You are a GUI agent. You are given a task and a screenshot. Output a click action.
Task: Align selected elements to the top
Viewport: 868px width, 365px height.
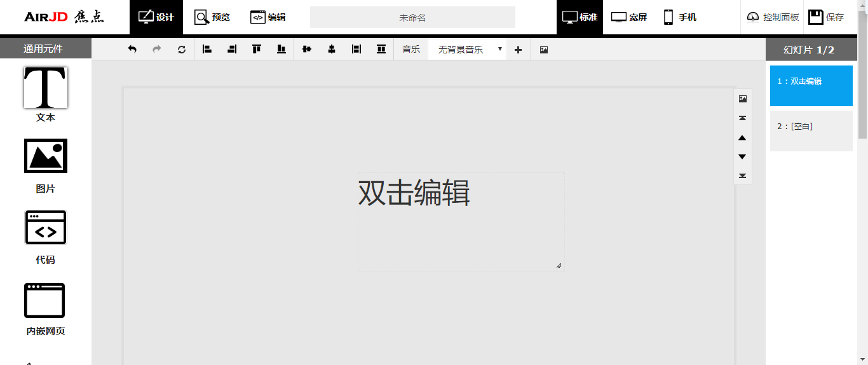(257, 50)
